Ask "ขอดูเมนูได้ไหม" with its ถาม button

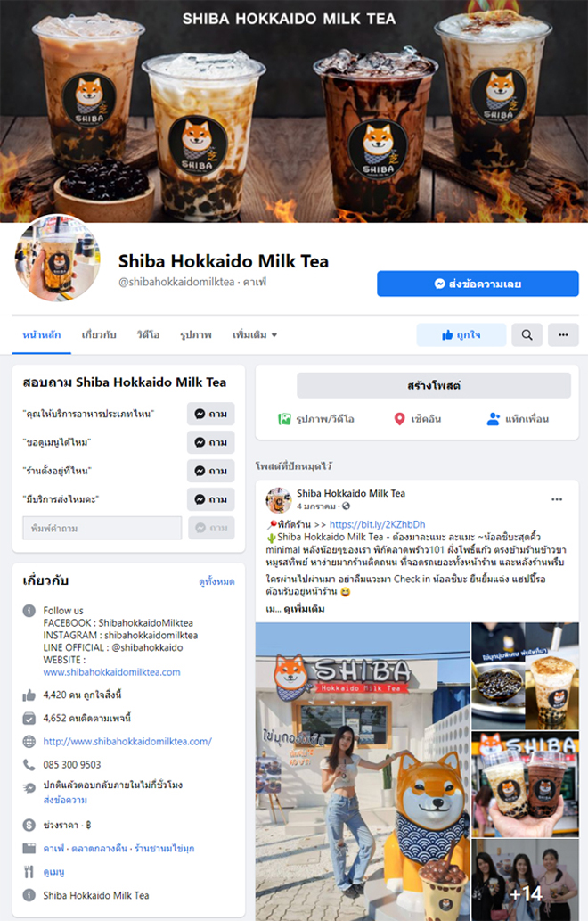coord(211,442)
